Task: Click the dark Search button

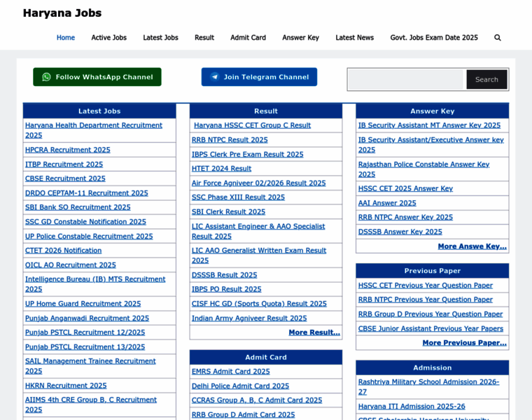Action: (x=486, y=79)
